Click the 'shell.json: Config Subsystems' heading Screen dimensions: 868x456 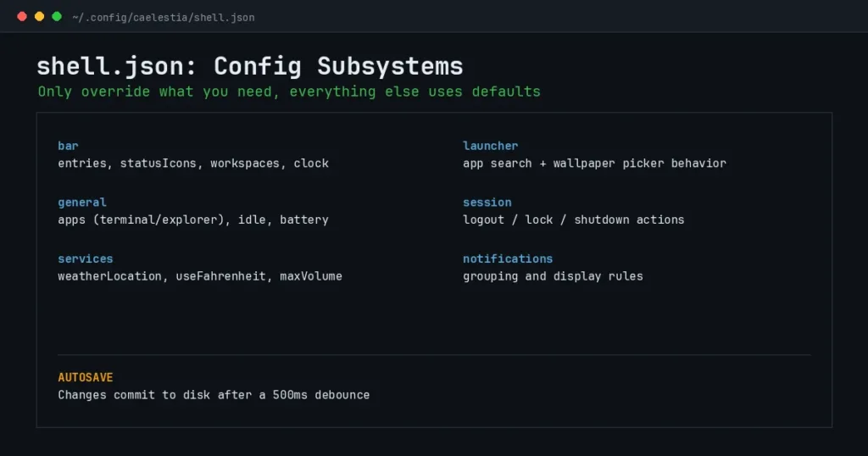click(x=250, y=66)
